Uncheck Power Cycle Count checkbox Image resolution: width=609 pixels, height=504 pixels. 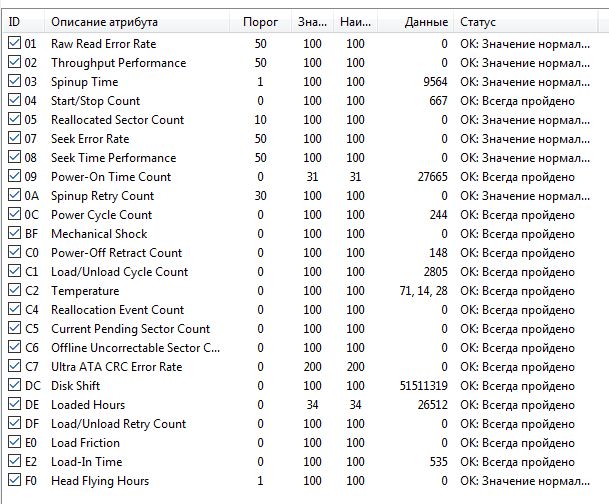click(14, 214)
